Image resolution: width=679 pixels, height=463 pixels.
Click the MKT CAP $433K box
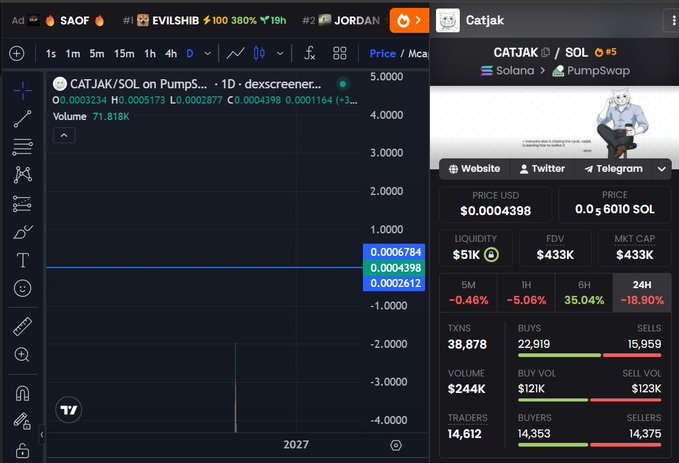pos(634,248)
